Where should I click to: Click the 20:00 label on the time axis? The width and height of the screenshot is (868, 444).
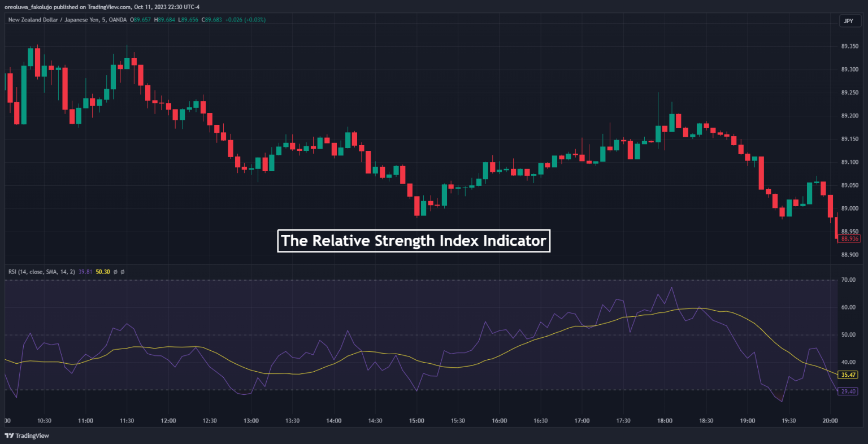pos(830,420)
